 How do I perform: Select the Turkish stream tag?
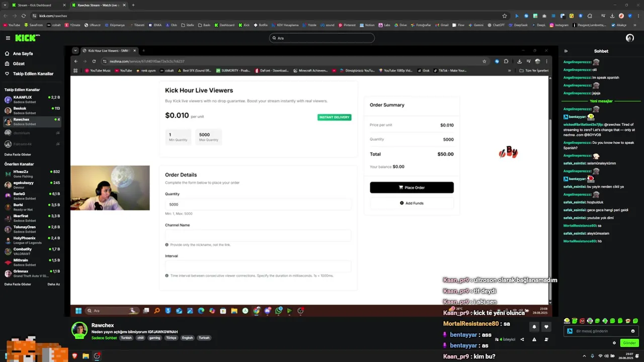click(x=126, y=338)
